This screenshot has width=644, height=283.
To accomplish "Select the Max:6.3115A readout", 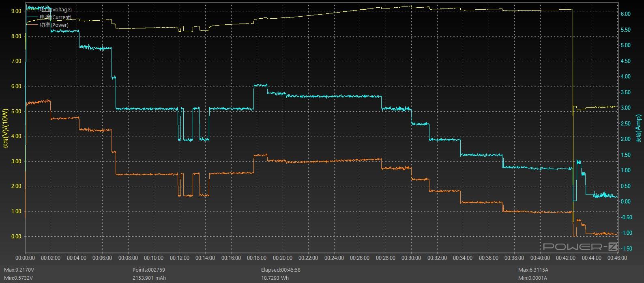I will coord(533,270).
